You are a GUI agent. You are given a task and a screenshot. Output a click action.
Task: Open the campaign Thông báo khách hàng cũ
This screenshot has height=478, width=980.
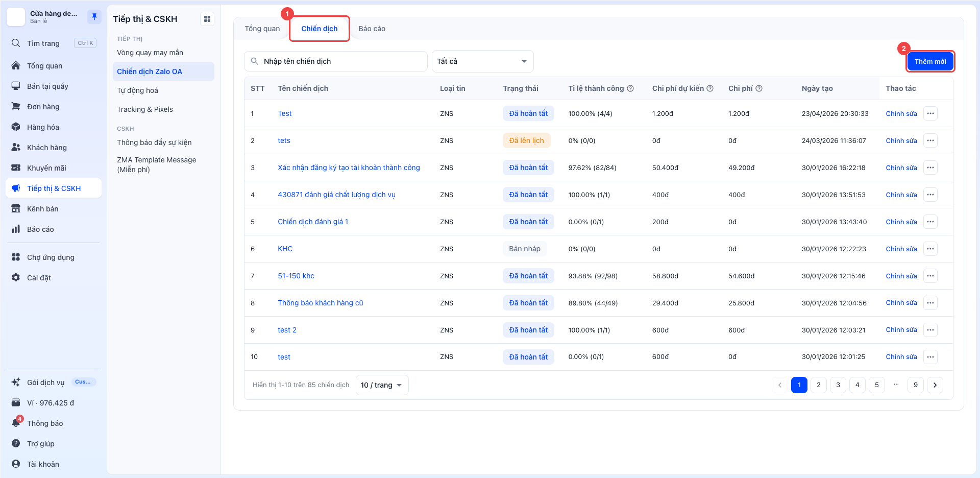click(x=321, y=303)
